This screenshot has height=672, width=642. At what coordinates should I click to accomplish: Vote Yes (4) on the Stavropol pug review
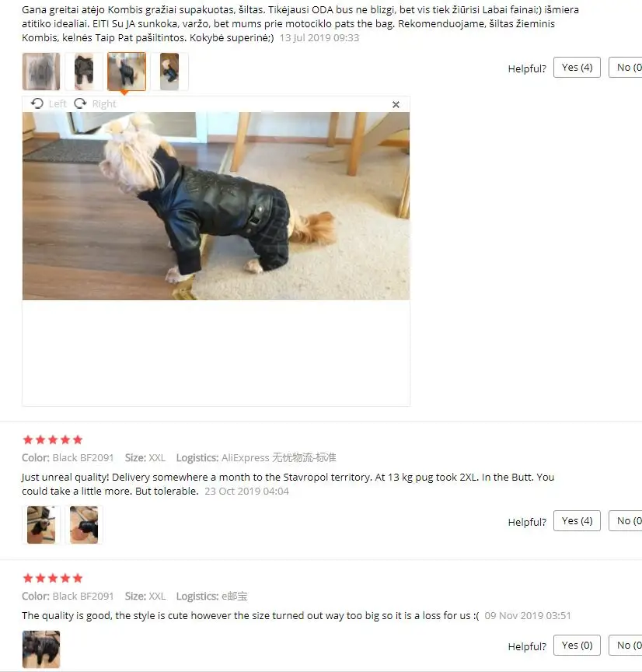tap(577, 520)
